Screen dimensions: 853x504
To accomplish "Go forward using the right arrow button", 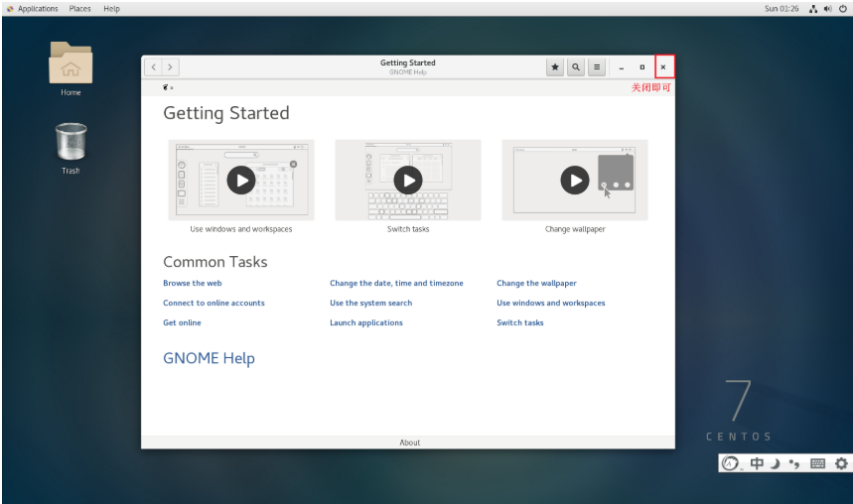I will [x=170, y=66].
